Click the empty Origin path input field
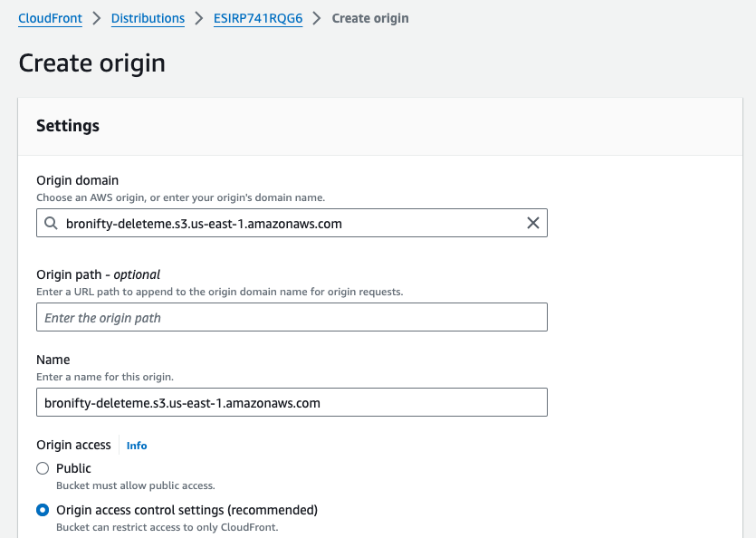756x538 pixels. coord(292,317)
